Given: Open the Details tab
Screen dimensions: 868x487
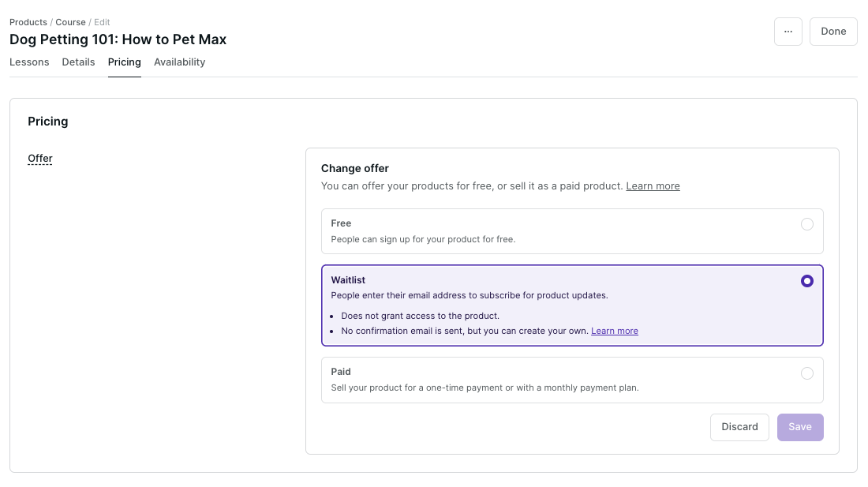Looking at the screenshot, I should (x=78, y=62).
